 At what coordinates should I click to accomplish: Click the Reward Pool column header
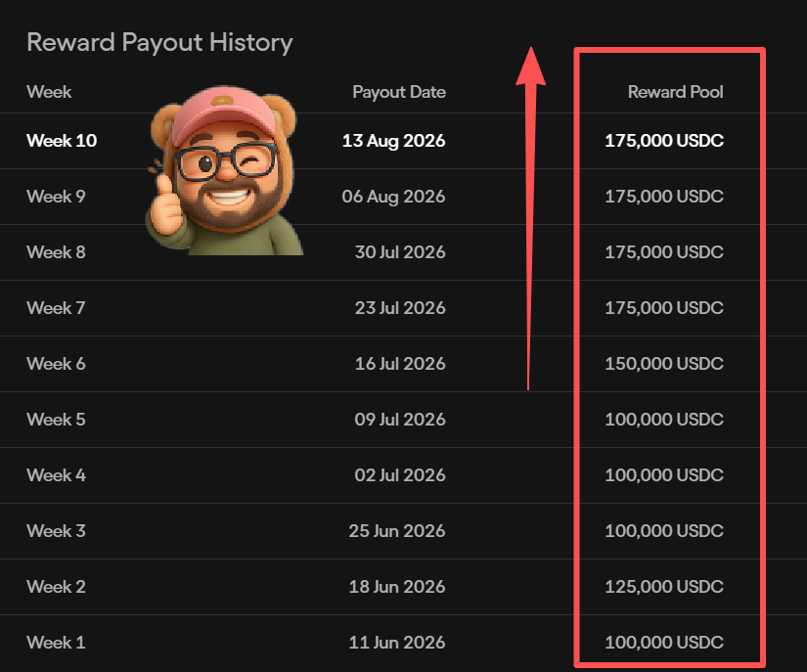tap(675, 92)
